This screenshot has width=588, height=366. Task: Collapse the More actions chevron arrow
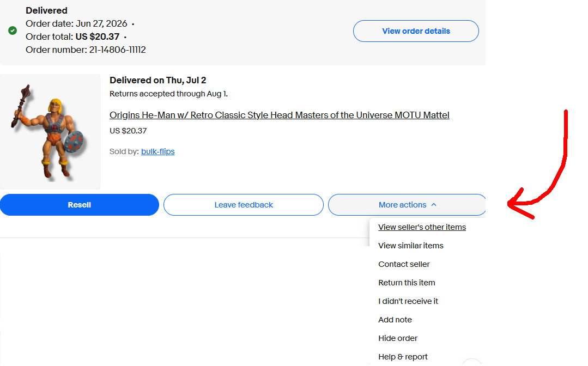point(434,205)
